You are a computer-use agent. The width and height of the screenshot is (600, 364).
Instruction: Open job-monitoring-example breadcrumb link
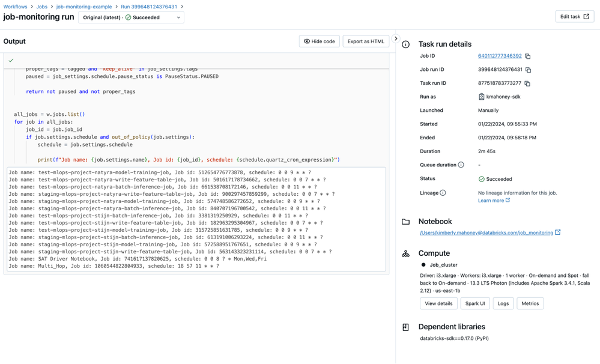[84, 7]
